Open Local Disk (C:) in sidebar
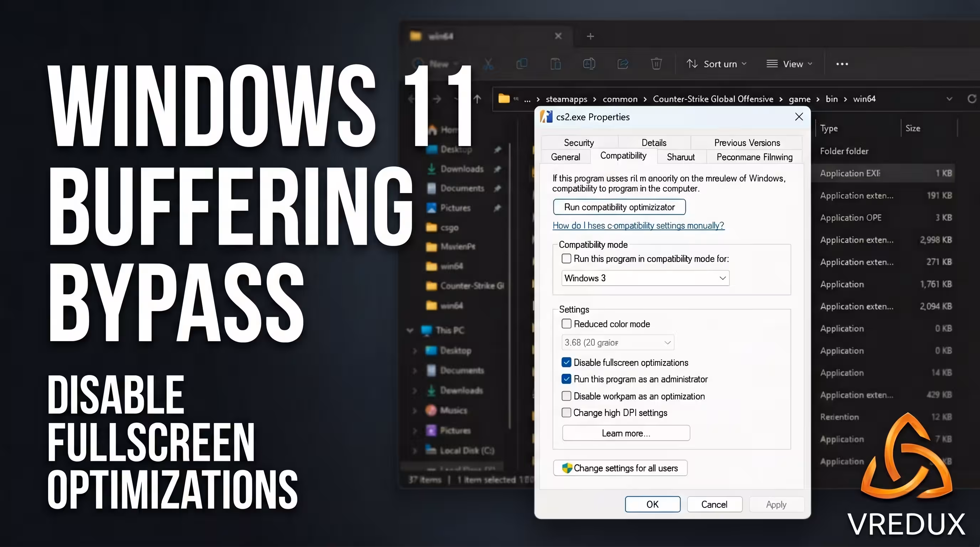 467,450
